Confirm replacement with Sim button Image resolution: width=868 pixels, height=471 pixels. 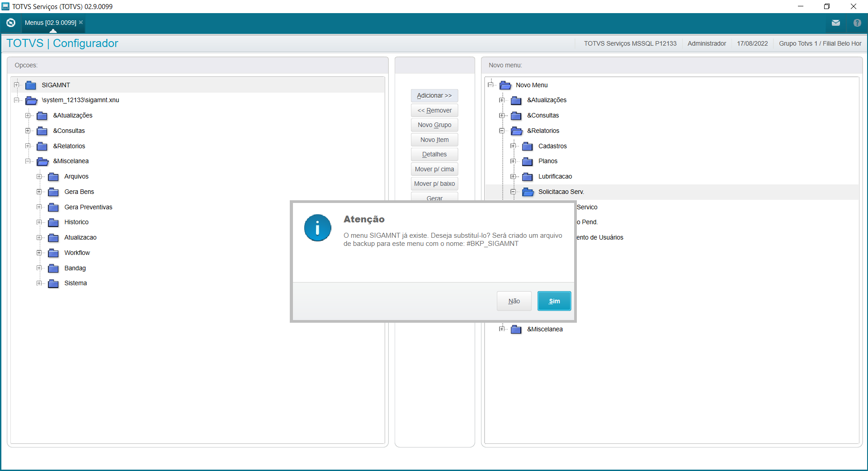point(554,301)
